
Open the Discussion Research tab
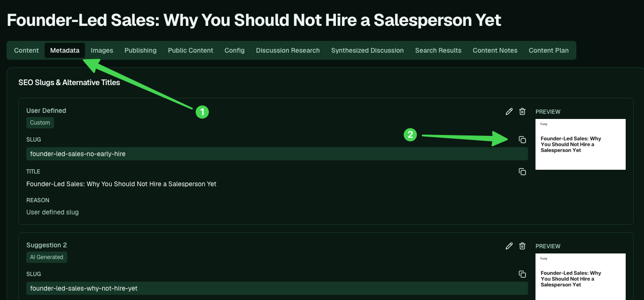288,50
